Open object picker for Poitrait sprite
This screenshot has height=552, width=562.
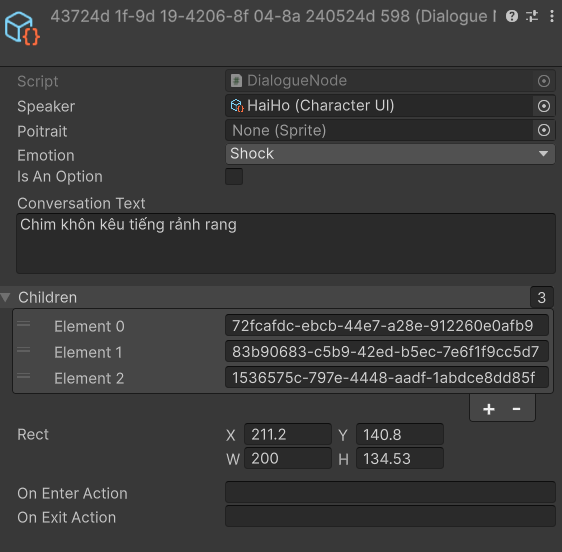(544, 130)
